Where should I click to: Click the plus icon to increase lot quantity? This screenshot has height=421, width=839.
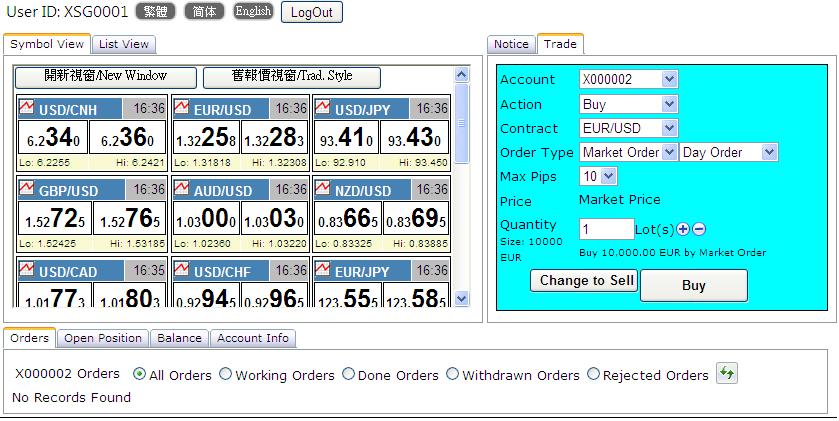[x=683, y=229]
